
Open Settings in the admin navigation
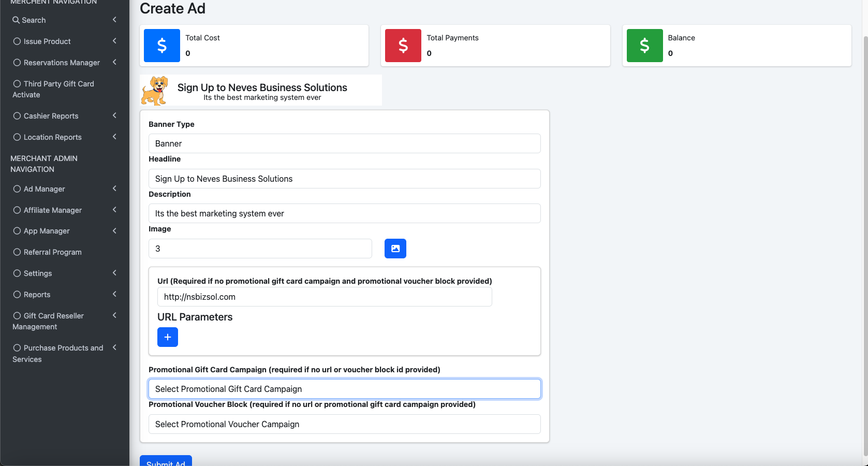[x=65, y=273]
